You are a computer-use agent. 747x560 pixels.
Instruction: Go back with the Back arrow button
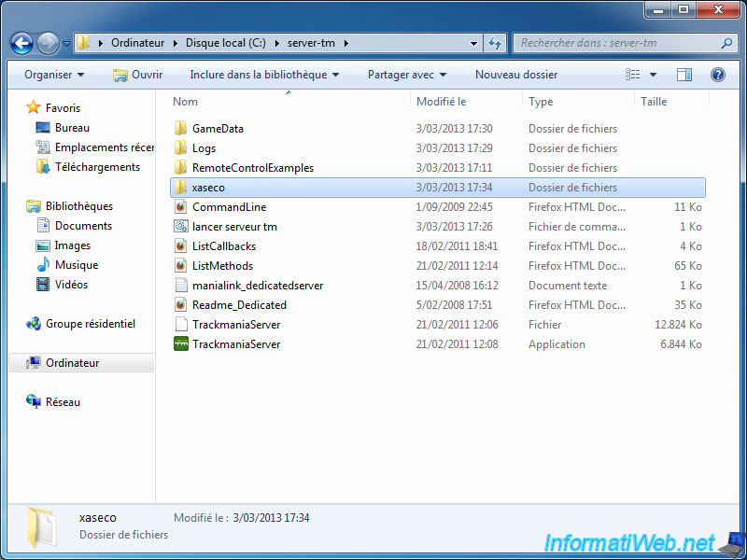tap(21, 44)
